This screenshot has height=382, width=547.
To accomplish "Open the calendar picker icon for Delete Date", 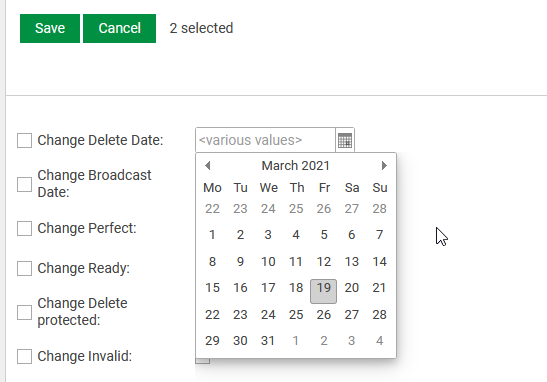I will (345, 140).
